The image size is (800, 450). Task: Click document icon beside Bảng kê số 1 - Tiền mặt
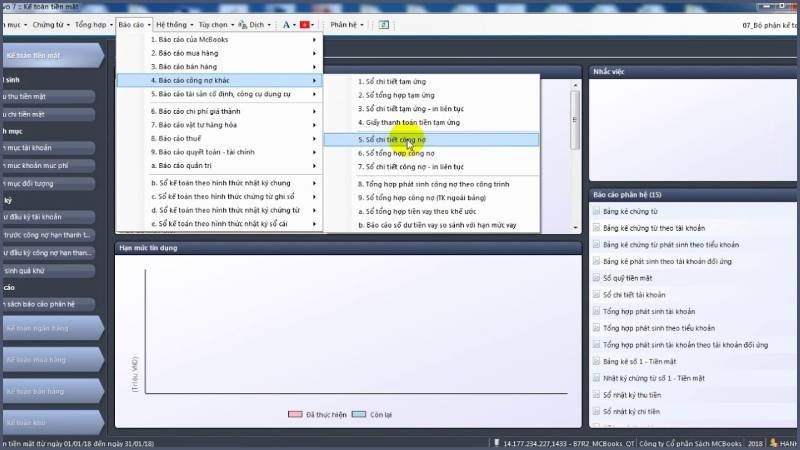596,361
